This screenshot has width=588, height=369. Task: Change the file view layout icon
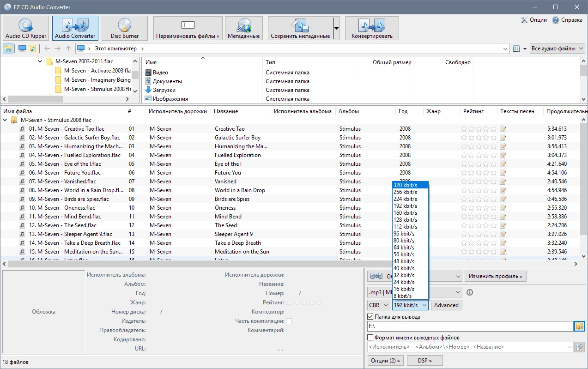point(517,48)
